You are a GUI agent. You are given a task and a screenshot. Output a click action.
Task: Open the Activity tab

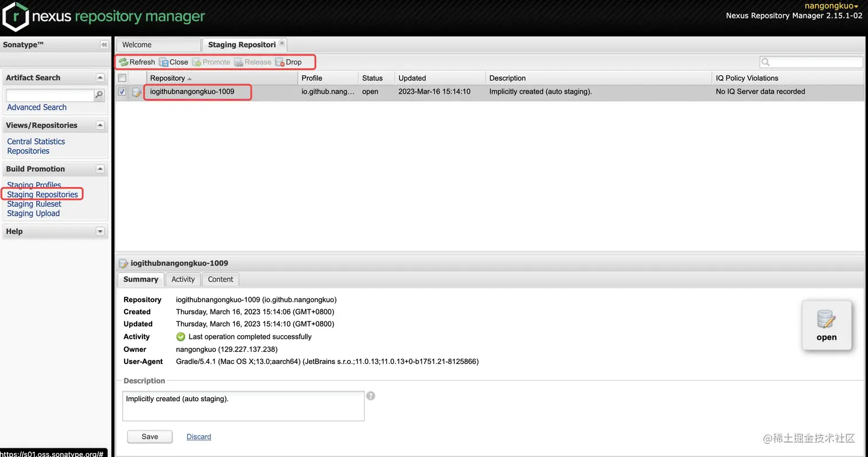point(183,279)
